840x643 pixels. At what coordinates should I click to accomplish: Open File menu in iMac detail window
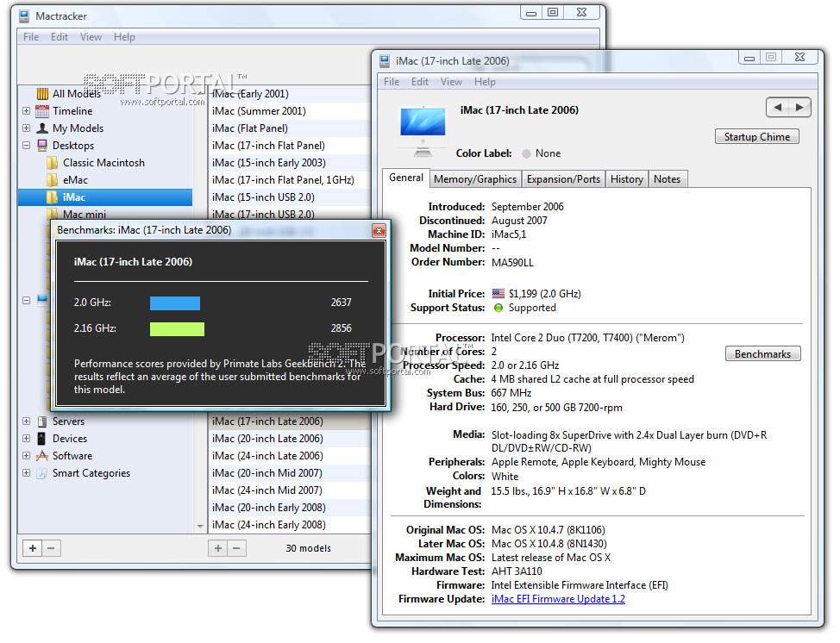click(x=392, y=82)
